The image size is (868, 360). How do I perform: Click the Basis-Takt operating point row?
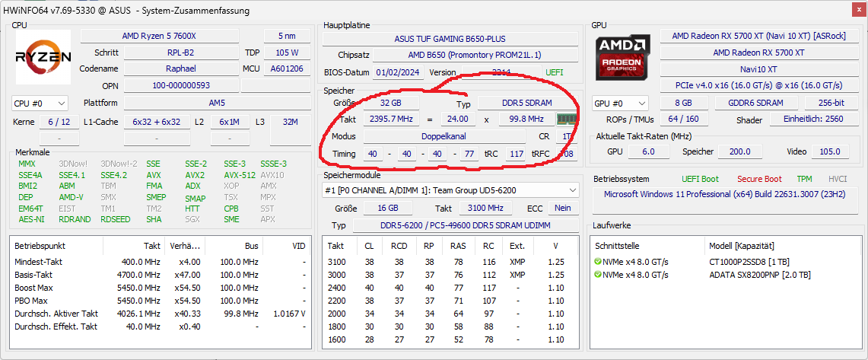point(160,275)
